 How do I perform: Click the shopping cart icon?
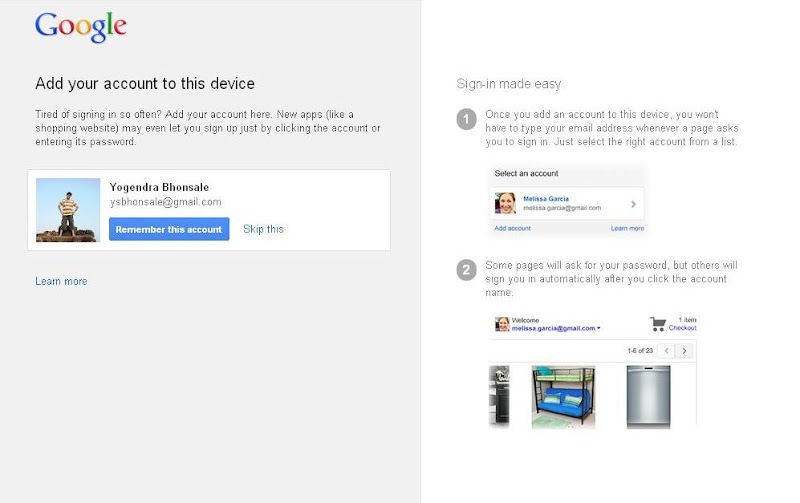point(658,324)
